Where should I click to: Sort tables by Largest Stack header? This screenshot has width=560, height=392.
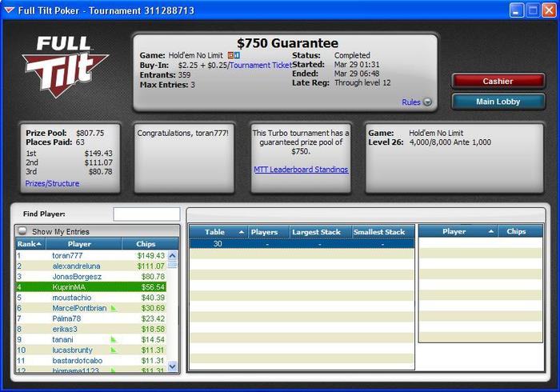pyautogui.click(x=320, y=232)
